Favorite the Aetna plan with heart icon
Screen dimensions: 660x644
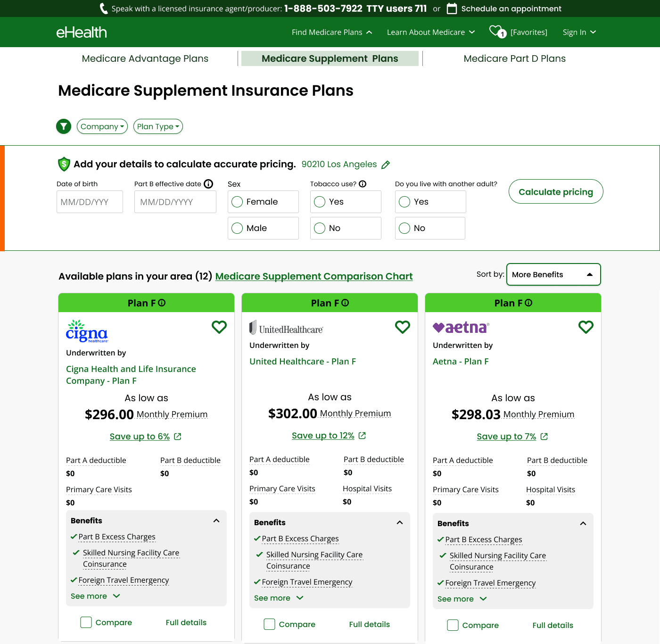pyautogui.click(x=586, y=327)
